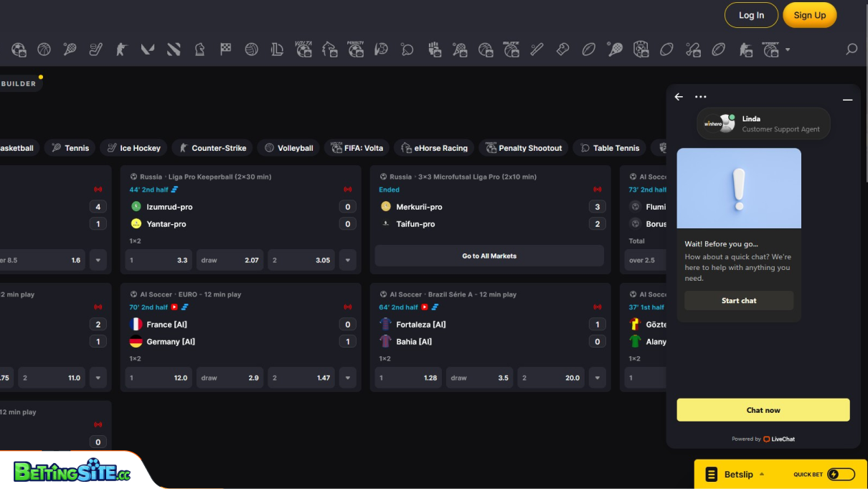Expand markets for Izumrud-pro vs Yantar-pro
The image size is (868, 489).
(348, 260)
